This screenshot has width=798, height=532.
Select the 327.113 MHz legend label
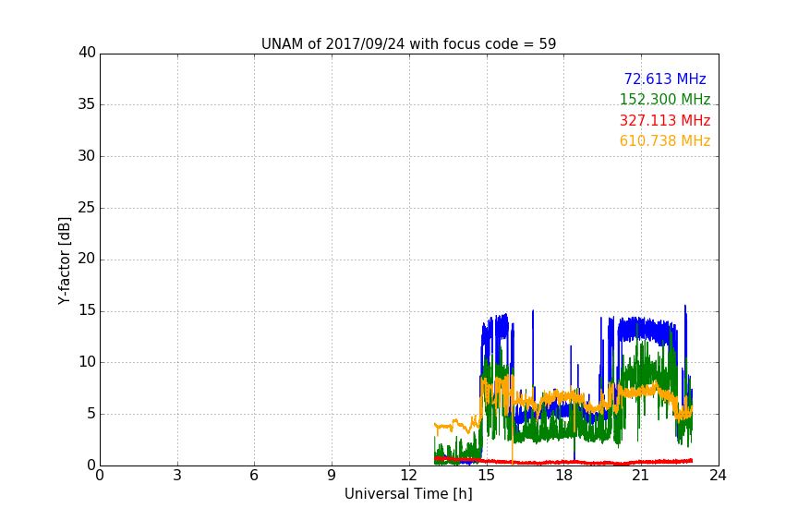click(x=665, y=121)
